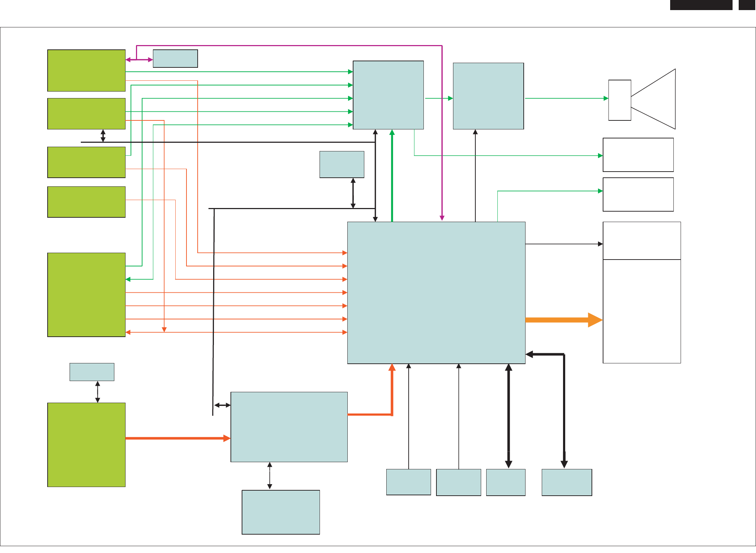Click the small blue block above the largest green block
Image resolution: width=756 pixels, height=553 pixels.
(x=92, y=372)
